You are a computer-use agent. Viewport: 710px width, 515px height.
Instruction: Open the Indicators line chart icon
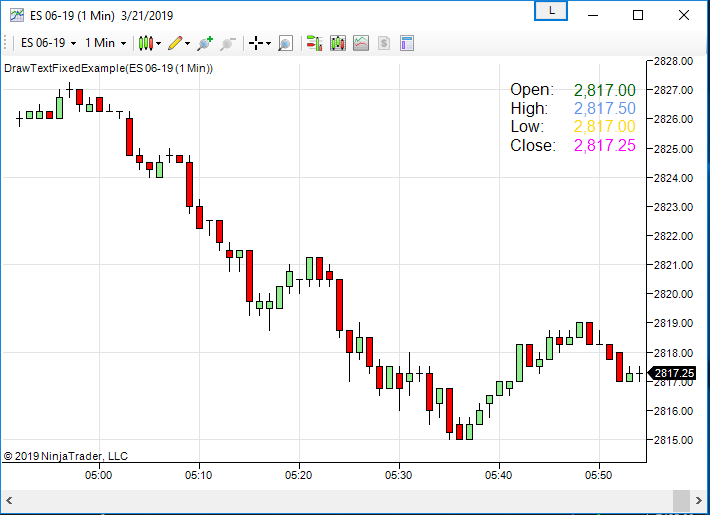pos(361,43)
